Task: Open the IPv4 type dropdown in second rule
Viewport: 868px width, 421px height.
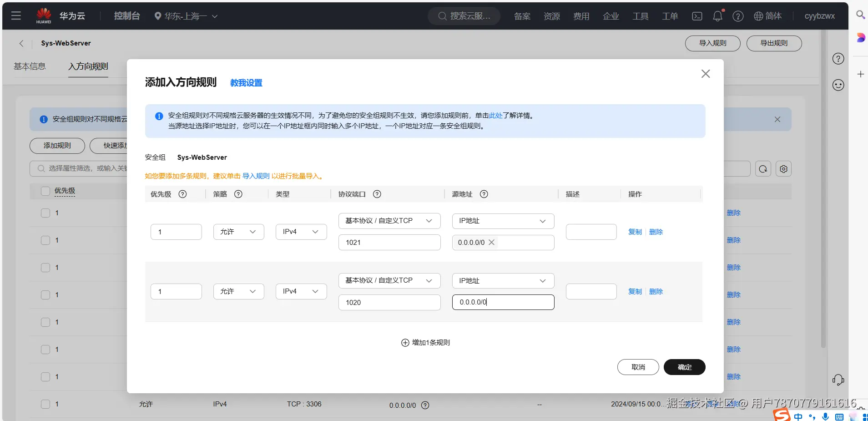Action: coord(301,291)
